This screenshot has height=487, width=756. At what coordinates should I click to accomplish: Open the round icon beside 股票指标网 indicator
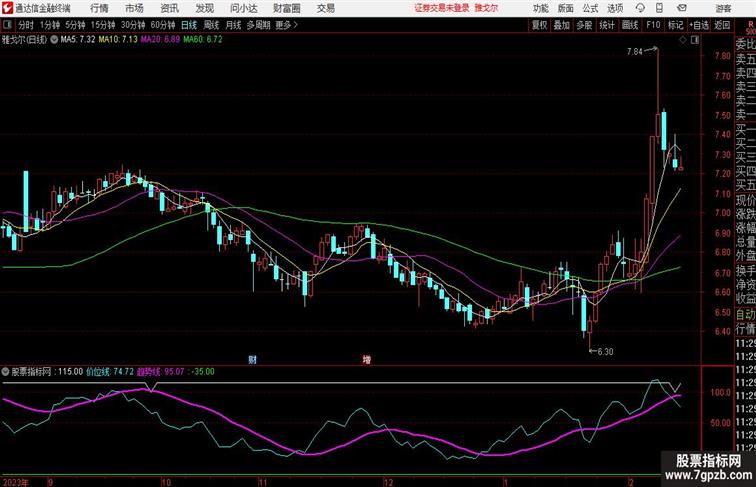point(5,372)
